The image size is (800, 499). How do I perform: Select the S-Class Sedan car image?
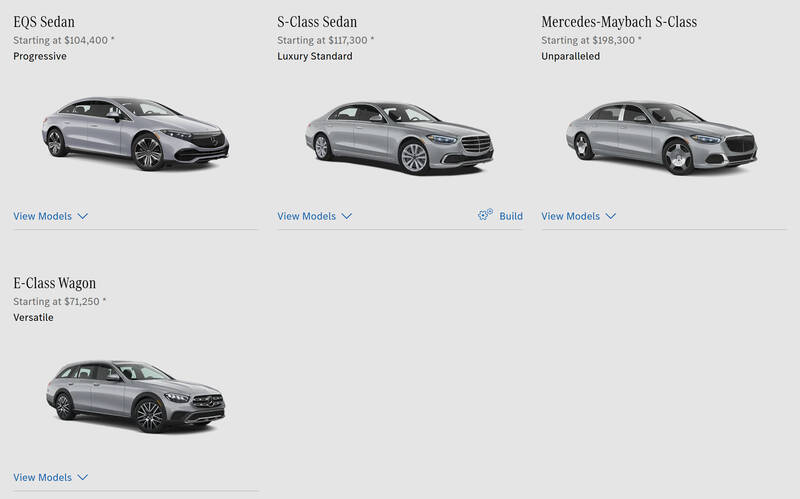pyautogui.click(x=399, y=138)
